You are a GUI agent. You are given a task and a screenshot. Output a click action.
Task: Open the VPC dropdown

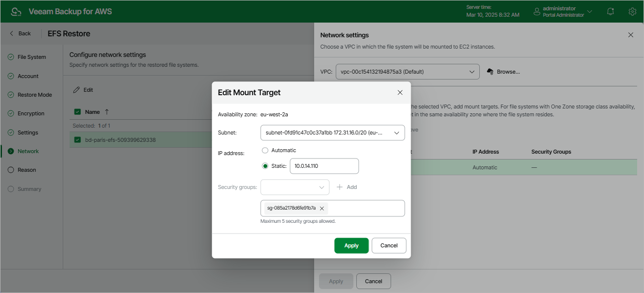click(407, 72)
